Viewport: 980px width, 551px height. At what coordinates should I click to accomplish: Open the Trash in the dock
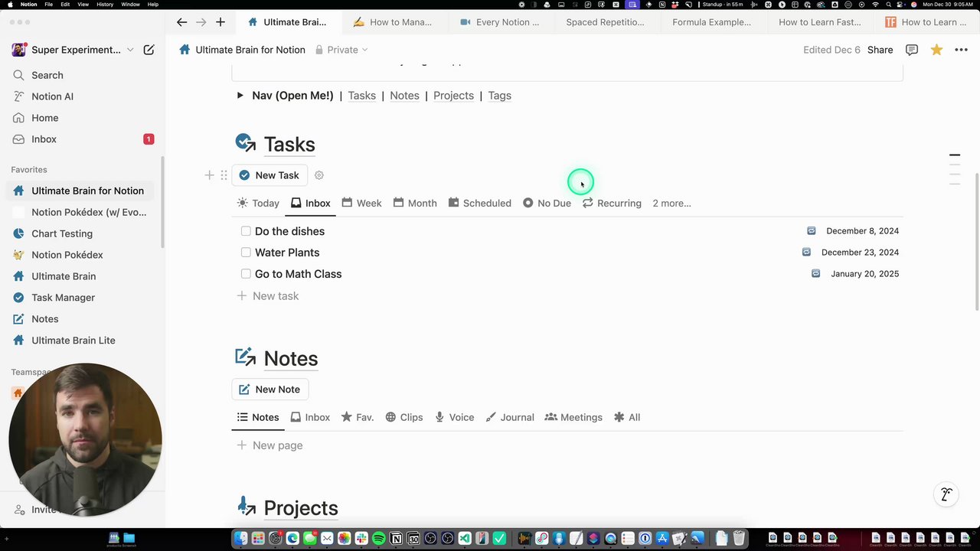click(x=739, y=538)
